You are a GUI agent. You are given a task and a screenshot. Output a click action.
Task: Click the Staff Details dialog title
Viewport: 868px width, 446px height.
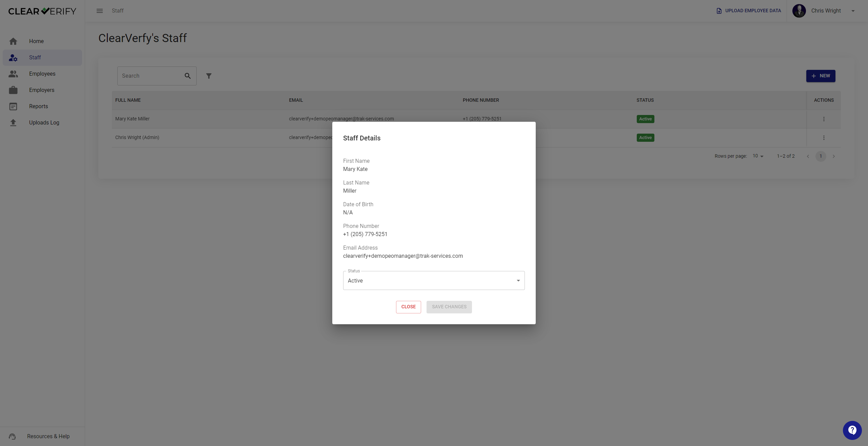[x=362, y=138]
